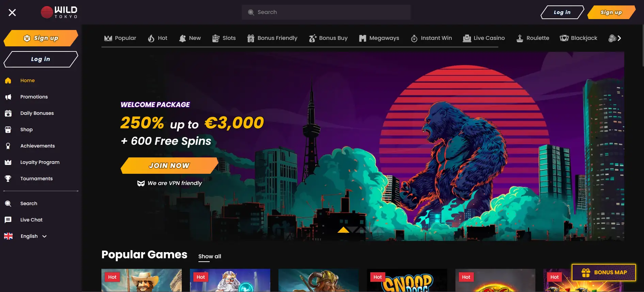Open the Bonus Buy category
The width and height of the screenshot is (644, 292).
pyautogui.click(x=328, y=38)
